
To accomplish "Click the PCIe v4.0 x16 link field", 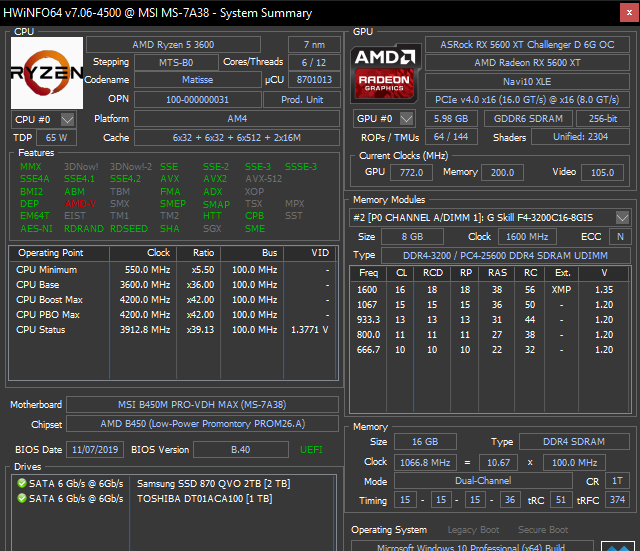I will [x=527, y=100].
